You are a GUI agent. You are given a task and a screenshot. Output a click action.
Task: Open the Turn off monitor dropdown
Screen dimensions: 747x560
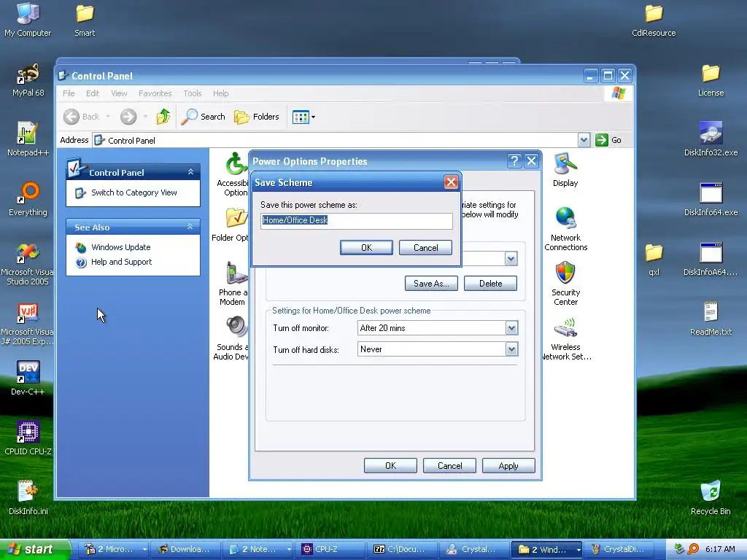(511, 327)
